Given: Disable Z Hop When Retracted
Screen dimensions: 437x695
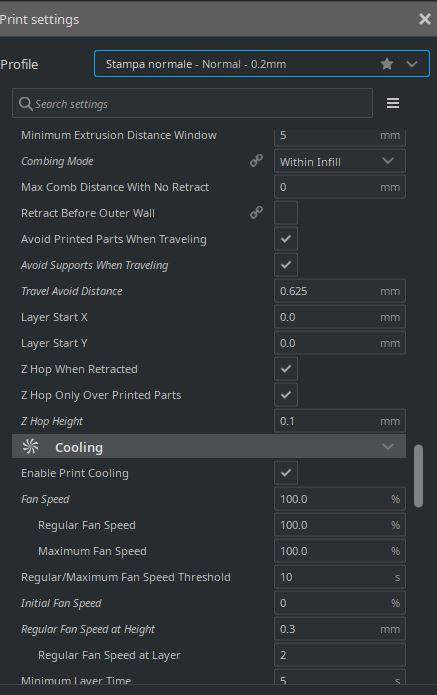Looking at the screenshot, I should [x=286, y=369].
